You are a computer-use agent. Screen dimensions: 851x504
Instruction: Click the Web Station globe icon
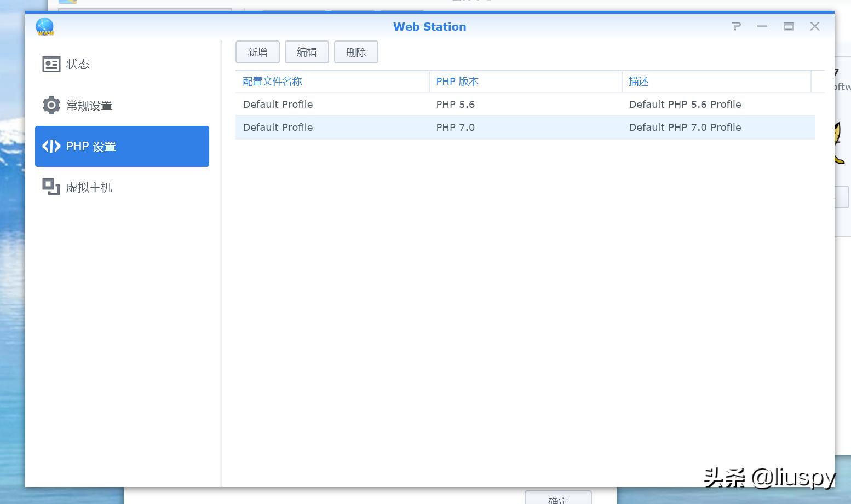click(x=45, y=26)
